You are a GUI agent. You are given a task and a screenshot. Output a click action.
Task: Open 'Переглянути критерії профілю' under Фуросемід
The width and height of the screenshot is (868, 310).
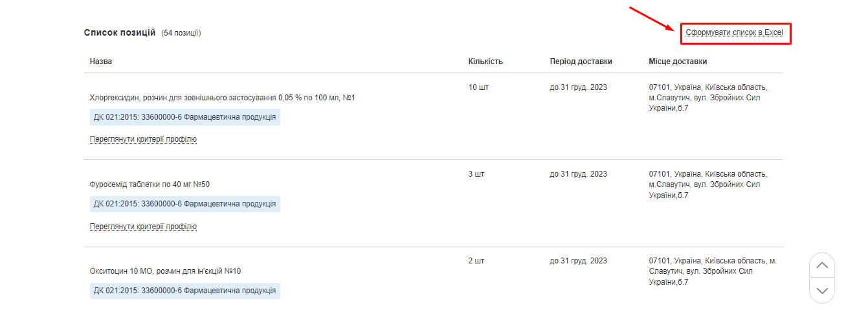143,227
